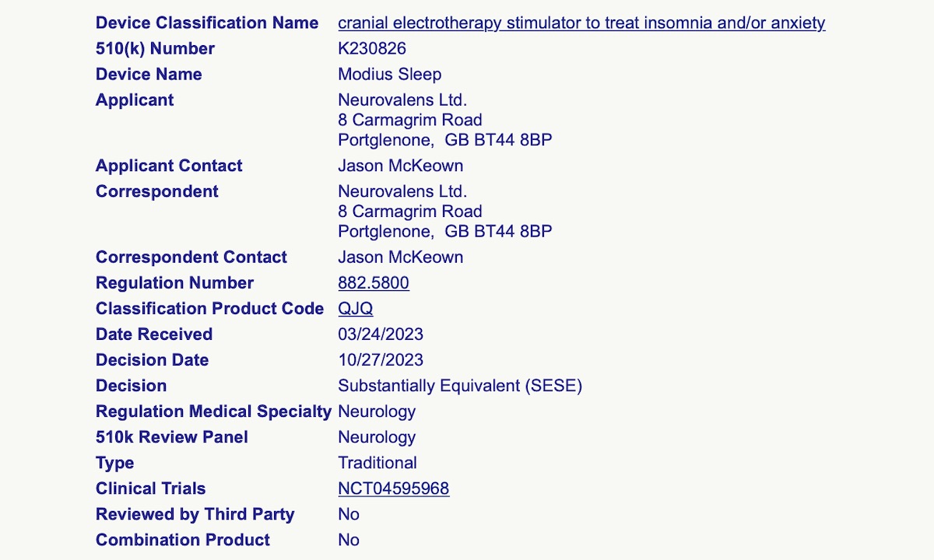Open the cranial electrotherapy stimulator classification link
Screen dimensions: 934x560
pyautogui.click(x=581, y=23)
